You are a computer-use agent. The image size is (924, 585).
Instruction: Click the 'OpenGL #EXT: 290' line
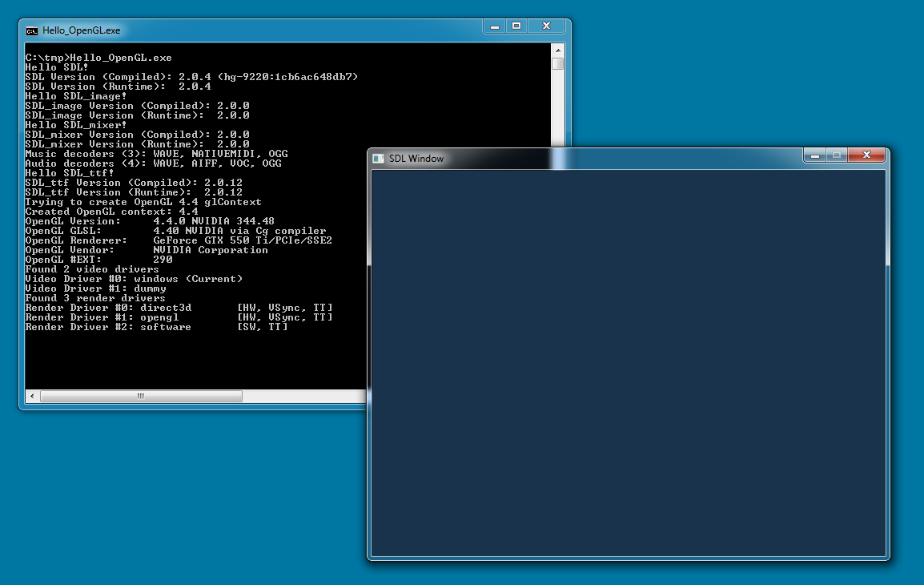(x=99, y=260)
